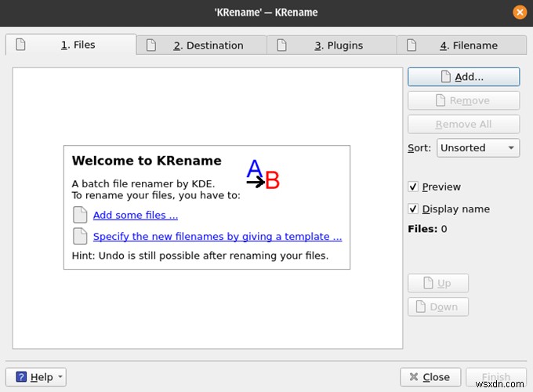Click the Add... button

464,77
